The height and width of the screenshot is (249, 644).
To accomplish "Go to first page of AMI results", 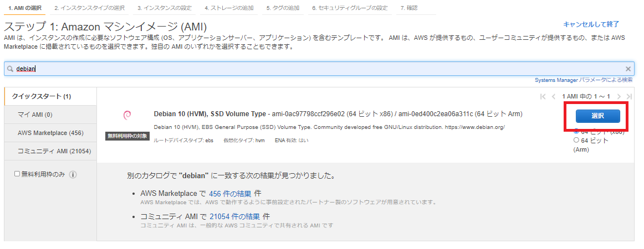I will coord(543,96).
